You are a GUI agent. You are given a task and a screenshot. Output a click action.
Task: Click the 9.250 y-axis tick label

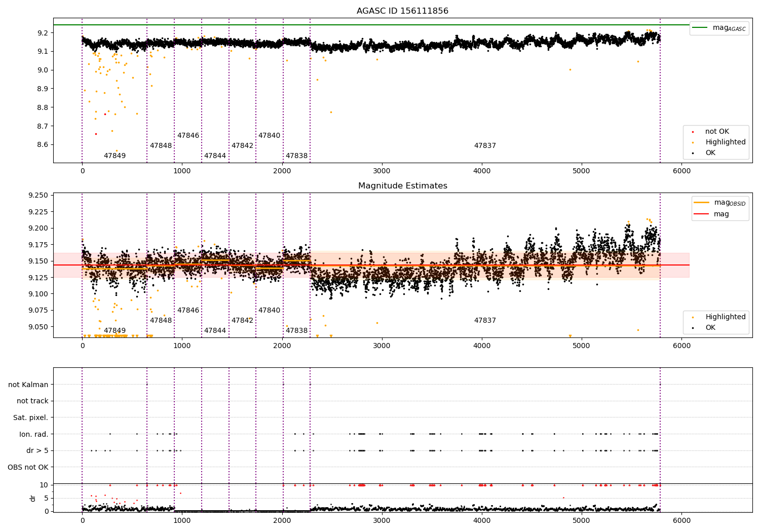[39, 196]
